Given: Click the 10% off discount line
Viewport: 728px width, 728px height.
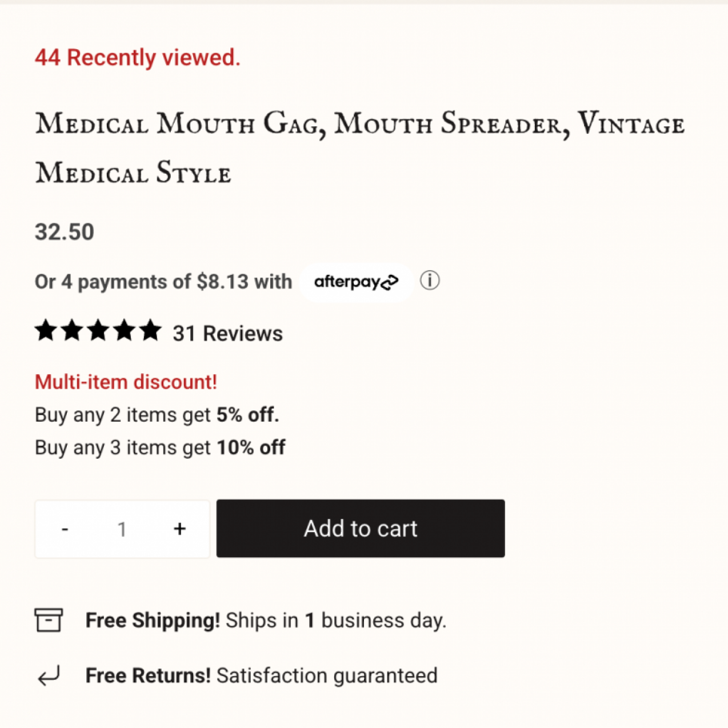Looking at the screenshot, I should (x=160, y=447).
